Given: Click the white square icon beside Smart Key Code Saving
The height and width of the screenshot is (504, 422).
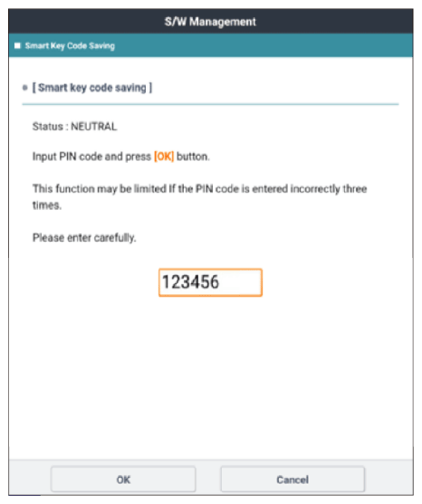Looking at the screenshot, I should (x=17, y=45).
